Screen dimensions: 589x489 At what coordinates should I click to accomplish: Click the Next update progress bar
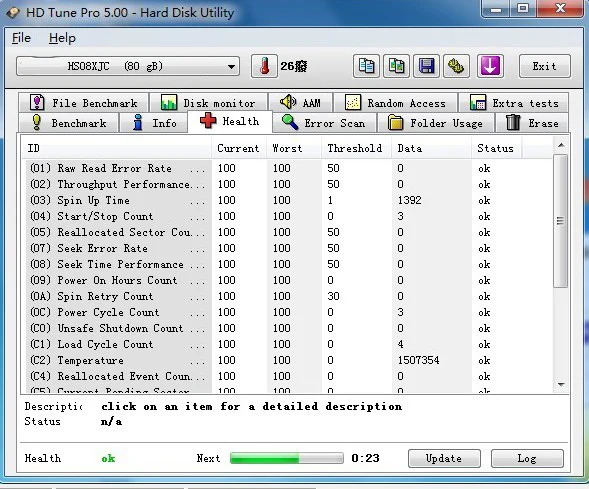pos(287,458)
